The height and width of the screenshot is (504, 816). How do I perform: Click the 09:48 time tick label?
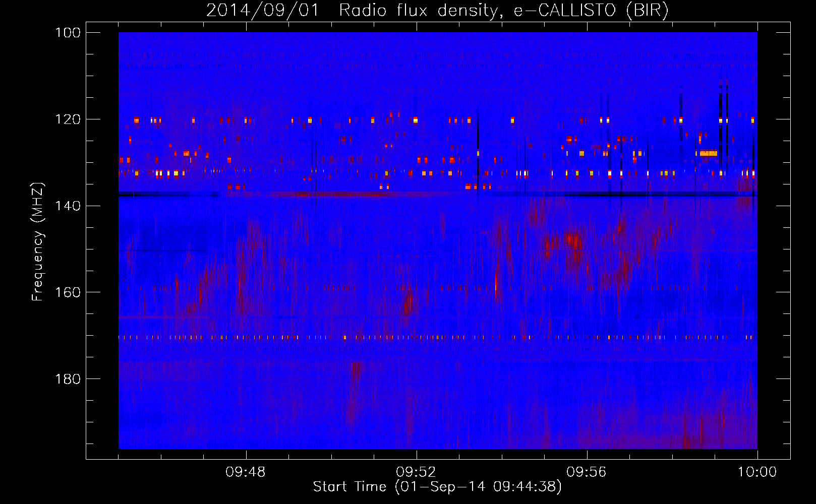coord(246,472)
